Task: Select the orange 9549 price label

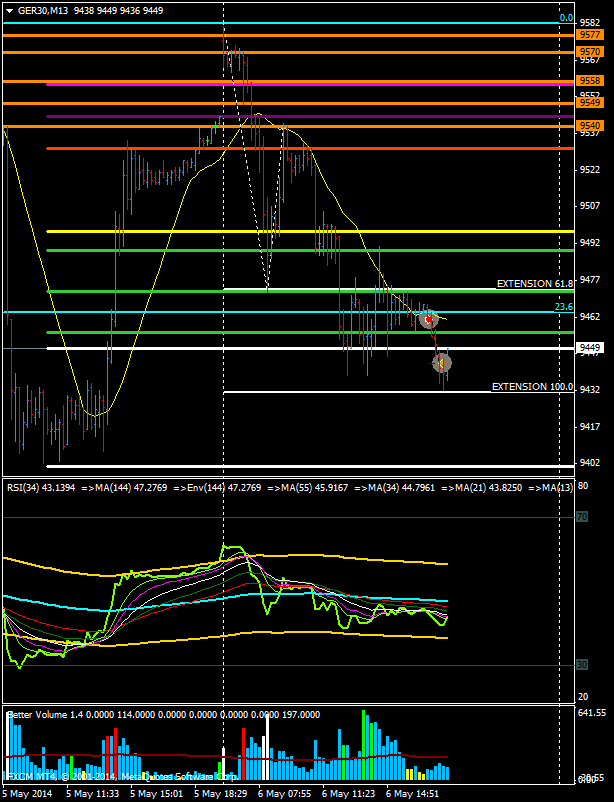Action: (x=589, y=102)
